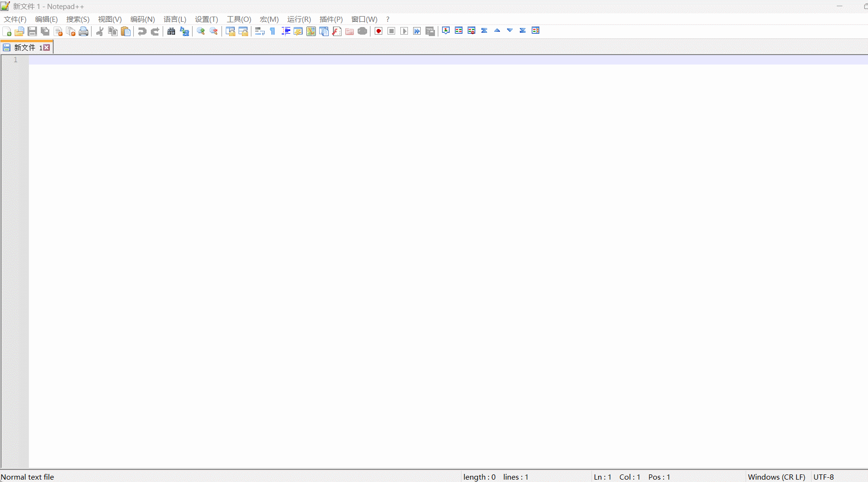Open the 语言(L) language menu
Viewport: 868px width, 482px height.
(x=175, y=19)
